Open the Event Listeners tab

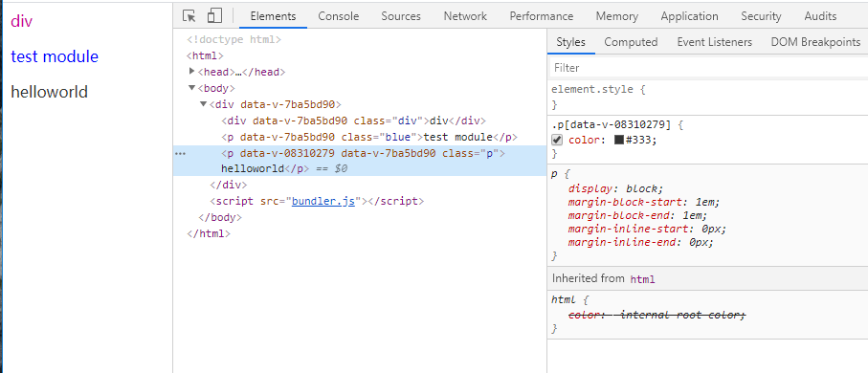pyautogui.click(x=714, y=42)
